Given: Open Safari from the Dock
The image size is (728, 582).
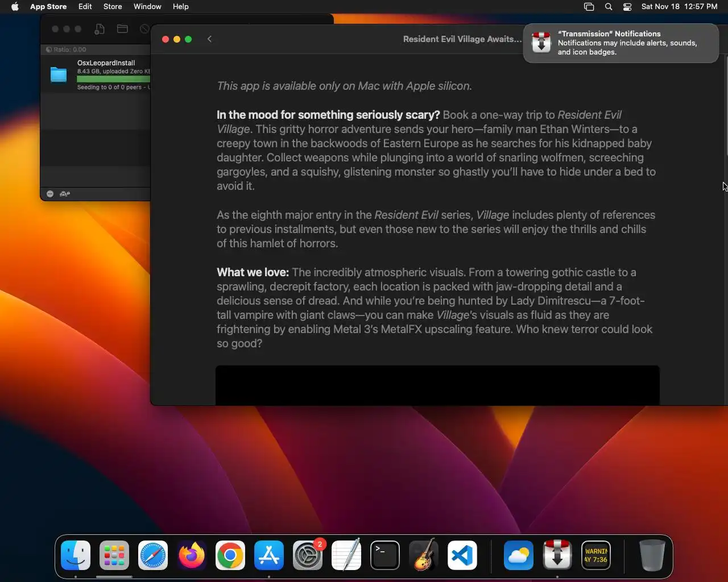Looking at the screenshot, I should 153,555.
